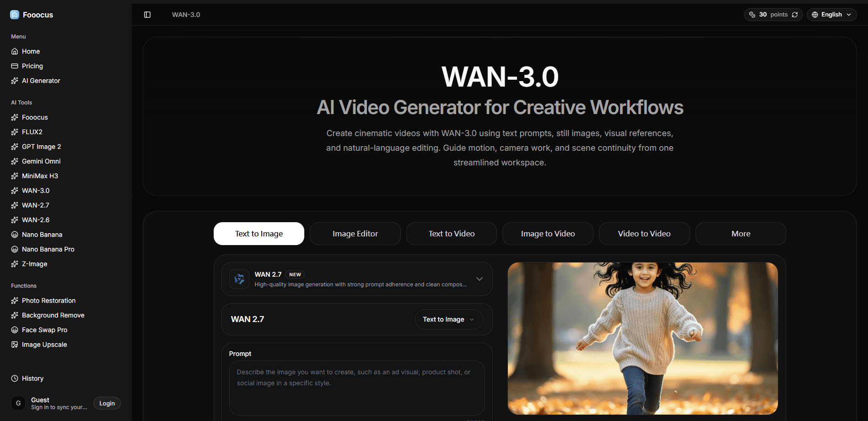Open Face Swap Pro function

[66, 330]
